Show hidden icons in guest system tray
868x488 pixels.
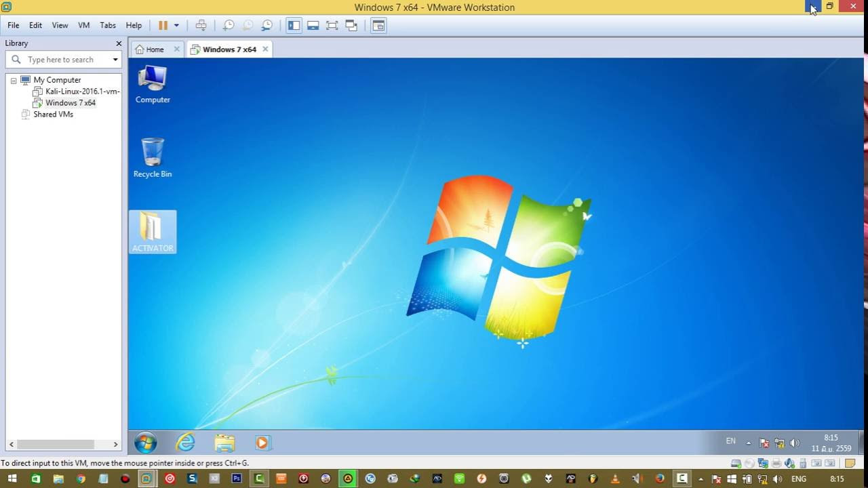[x=749, y=443]
